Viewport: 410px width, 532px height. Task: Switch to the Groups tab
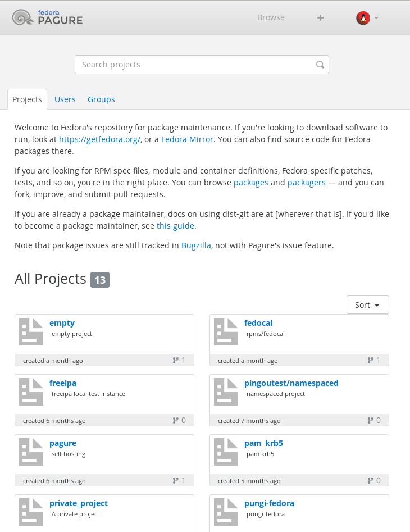click(101, 99)
